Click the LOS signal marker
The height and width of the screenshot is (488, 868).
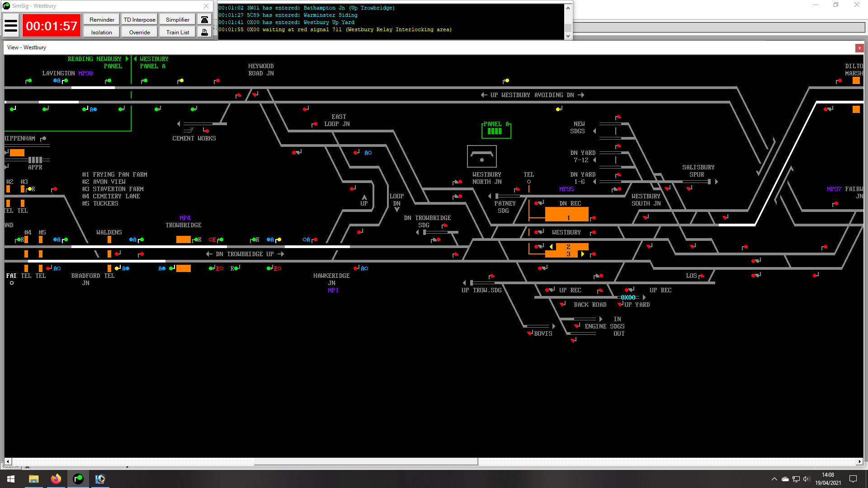(x=701, y=275)
